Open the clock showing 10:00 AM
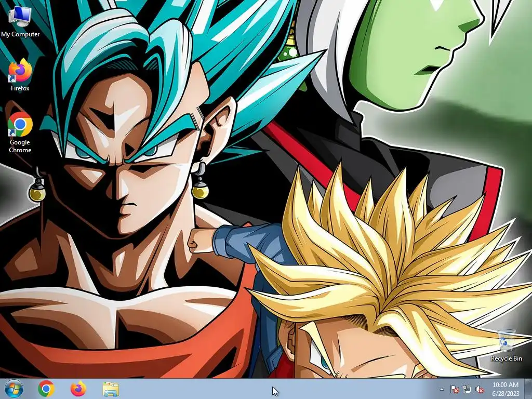The height and width of the screenshot is (399, 532). point(506,389)
